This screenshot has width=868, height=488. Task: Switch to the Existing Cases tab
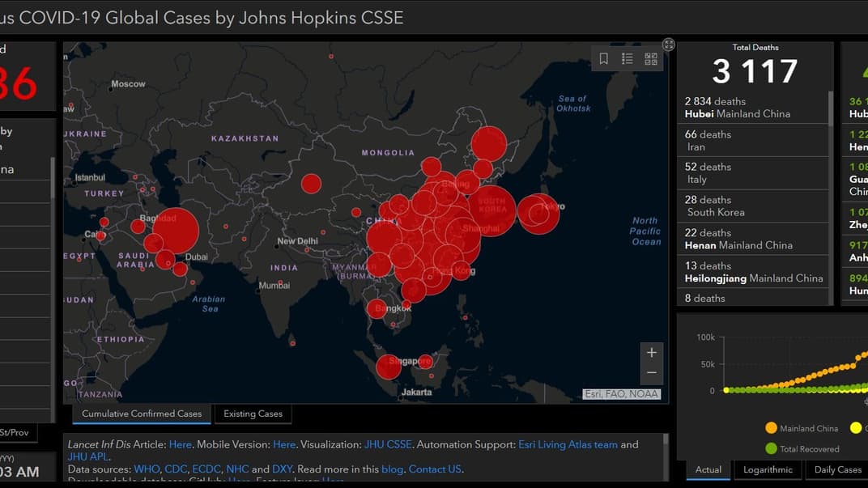(x=253, y=414)
